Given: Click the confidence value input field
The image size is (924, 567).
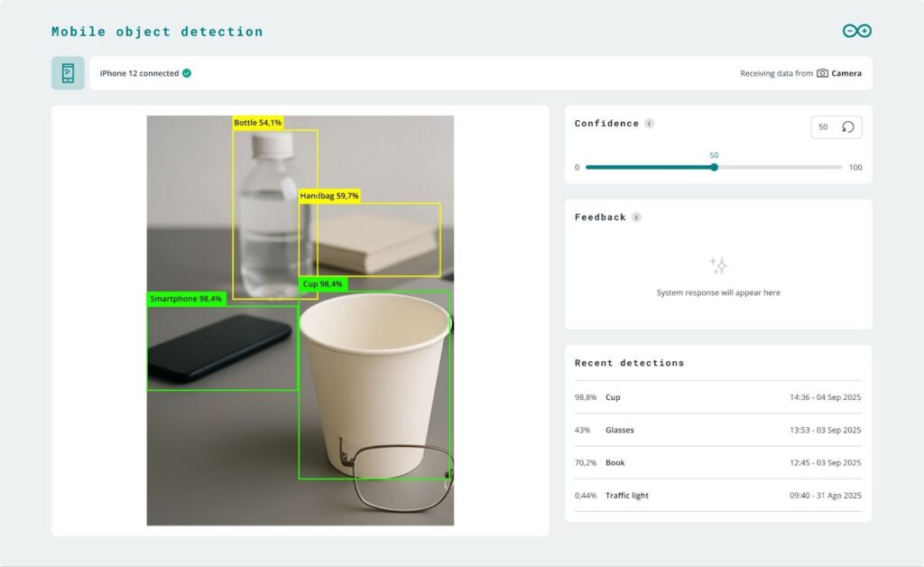Looking at the screenshot, I should tap(824, 127).
